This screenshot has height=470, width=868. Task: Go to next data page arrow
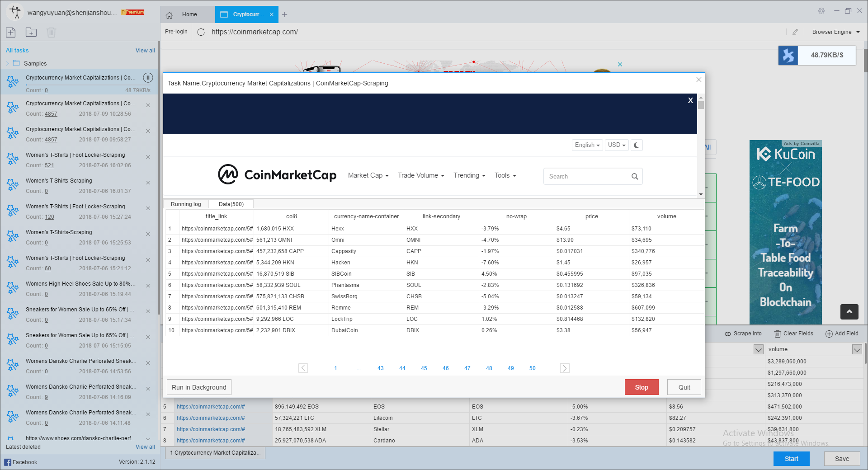tap(565, 368)
